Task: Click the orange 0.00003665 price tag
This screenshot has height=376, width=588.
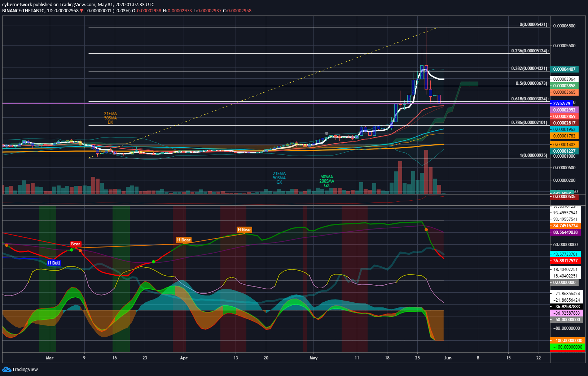Action: 564,92
